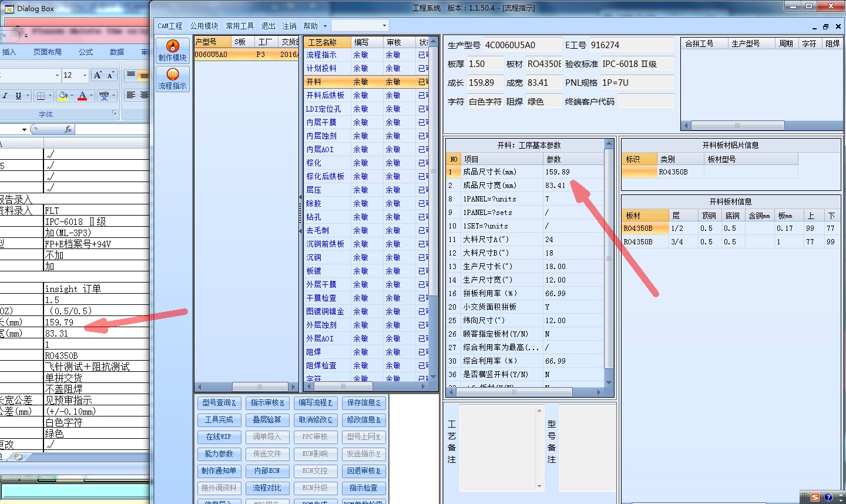The height and width of the screenshot is (504, 846).
Task: Open the 公用模块 menu
Action: (204, 26)
